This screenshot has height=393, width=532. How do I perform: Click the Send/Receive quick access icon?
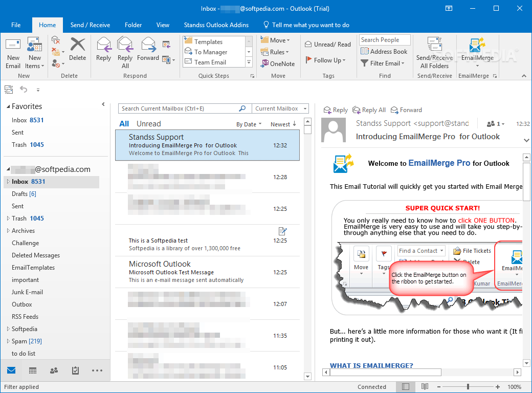tap(9, 90)
